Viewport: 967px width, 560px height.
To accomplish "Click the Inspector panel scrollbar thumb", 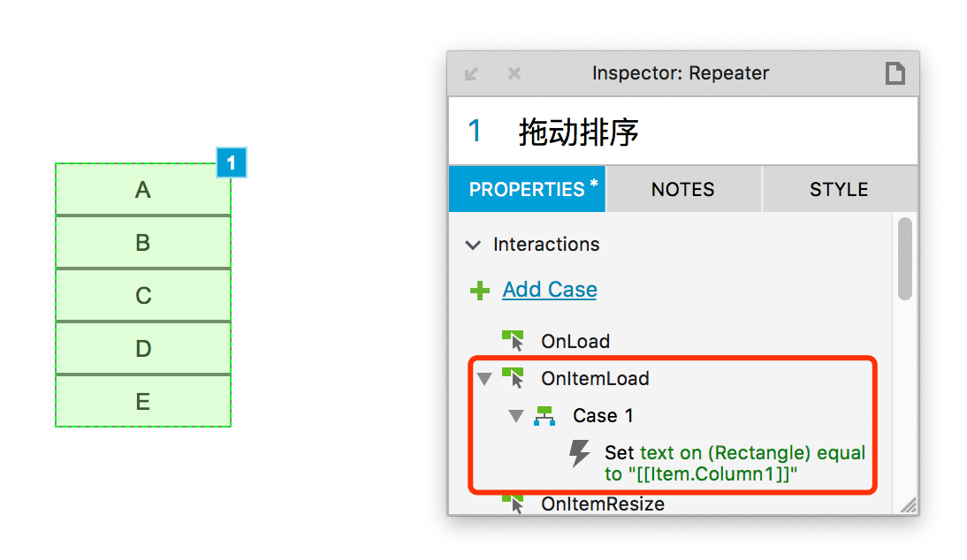I will [905, 259].
